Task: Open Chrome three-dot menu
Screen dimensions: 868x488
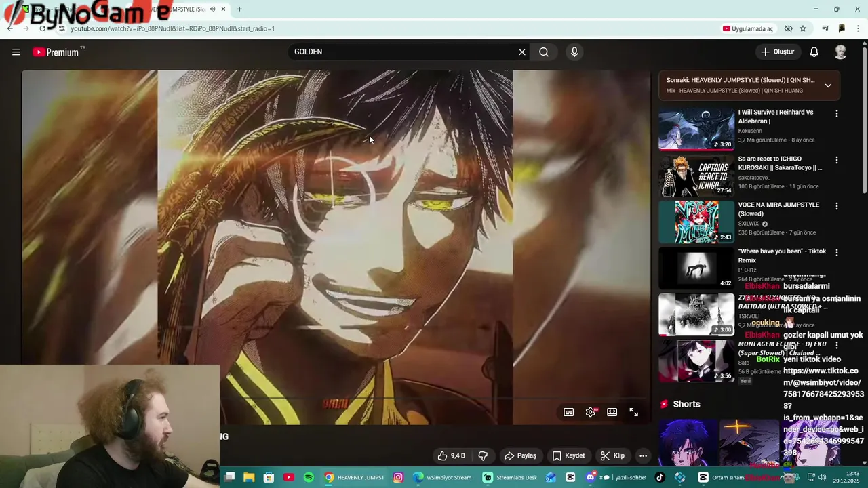Action: (859, 28)
